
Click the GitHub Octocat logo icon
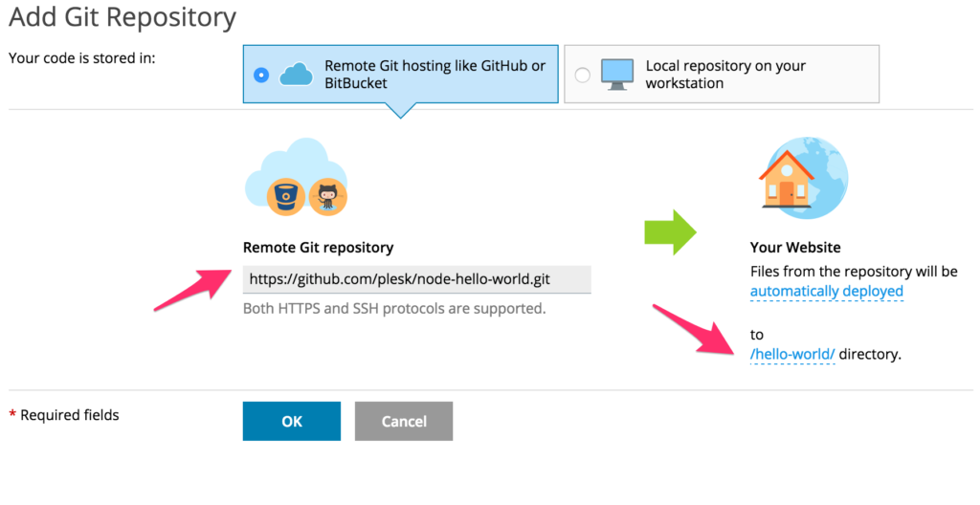coord(328,197)
